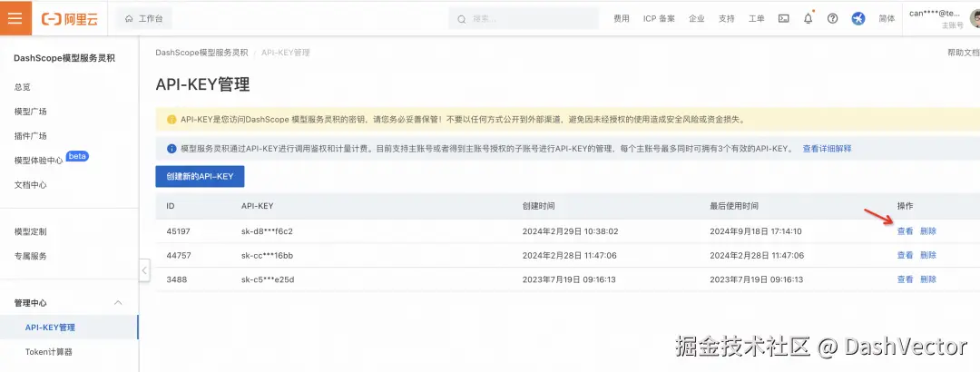The image size is (980, 372).
Task: Click the blue info icon in notice
Action: pyautogui.click(x=171, y=149)
